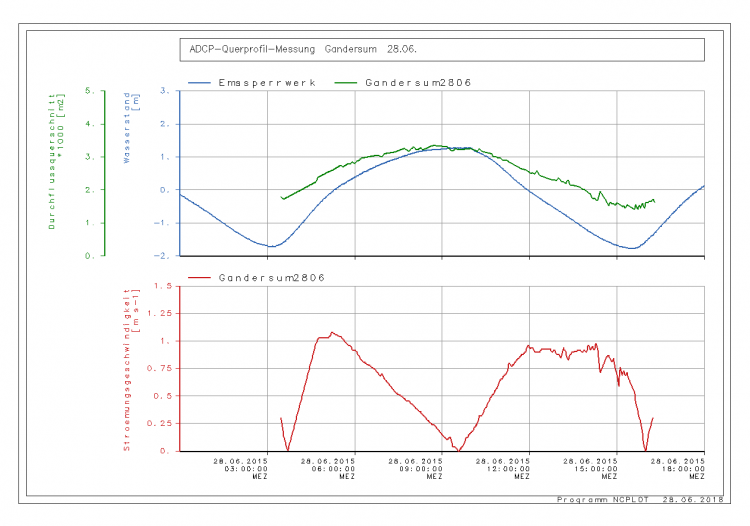Click the 1.5 tick on velocity axis
This screenshot has height=526, width=750.
(163, 287)
